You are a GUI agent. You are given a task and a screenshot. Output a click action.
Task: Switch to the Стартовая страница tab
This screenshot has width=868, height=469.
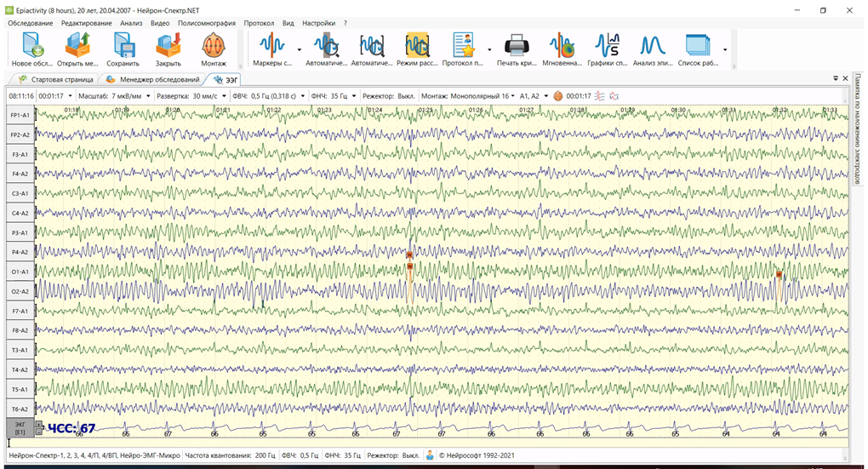pyautogui.click(x=56, y=80)
